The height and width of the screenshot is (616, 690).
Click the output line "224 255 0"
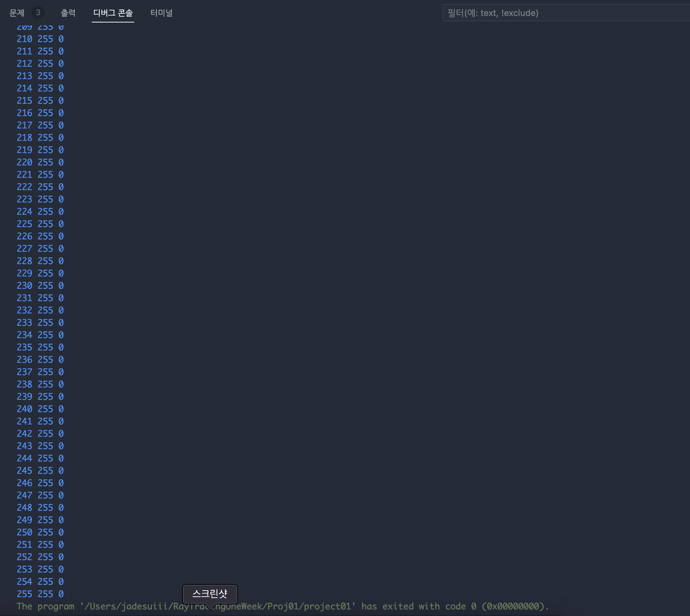[x=40, y=212]
